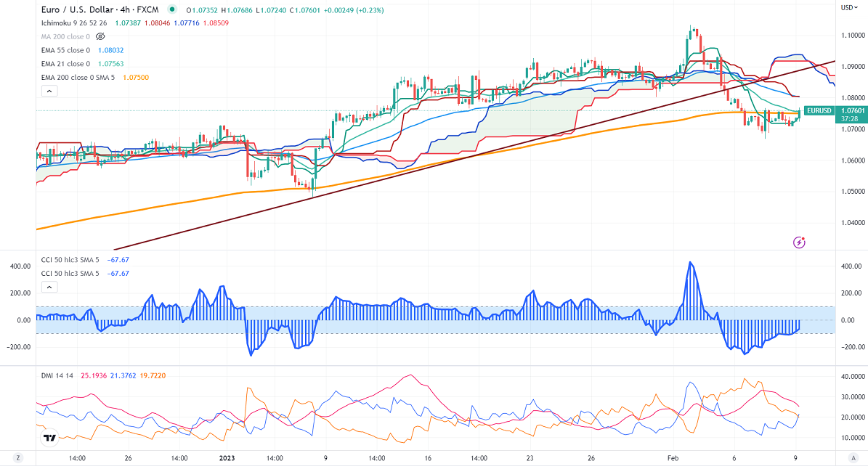Select the EMA 55 close legend

(65, 49)
